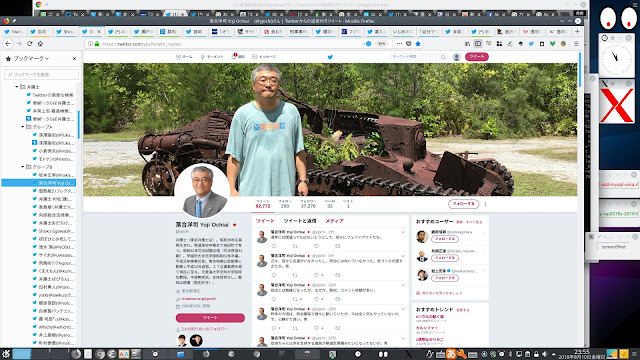
Task: Retweet the first tweet in the timeline
Action: click(295, 246)
